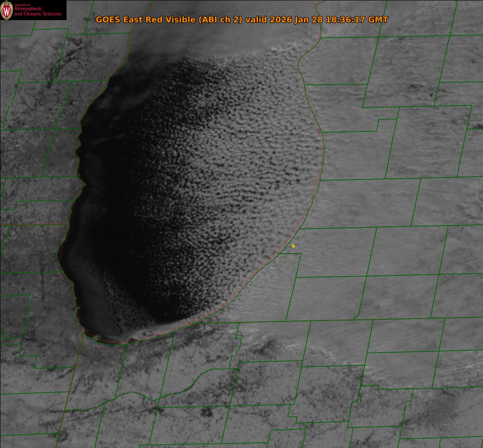This screenshot has width=483, height=448.
Task: Click the horizontal state border west of the lake
Action: pyautogui.click(x=33, y=224)
